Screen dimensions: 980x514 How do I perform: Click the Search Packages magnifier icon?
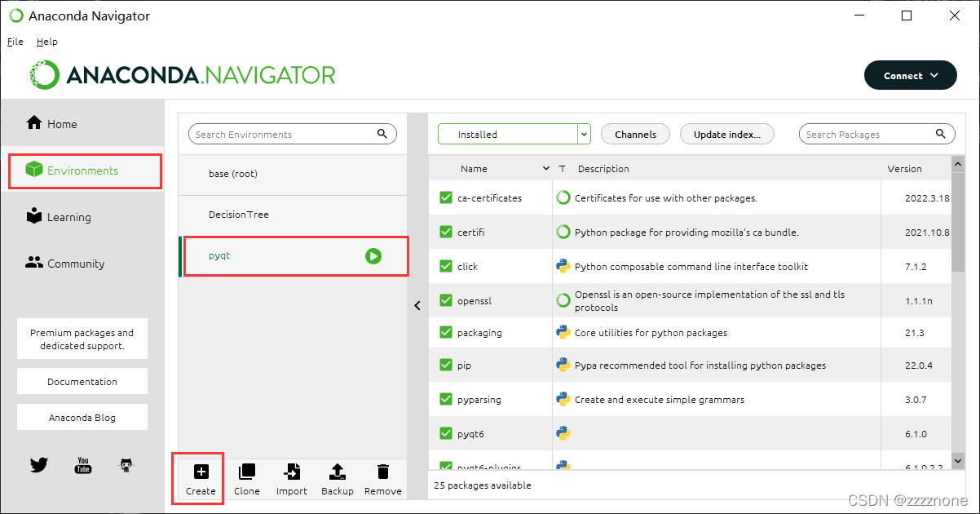coord(941,134)
